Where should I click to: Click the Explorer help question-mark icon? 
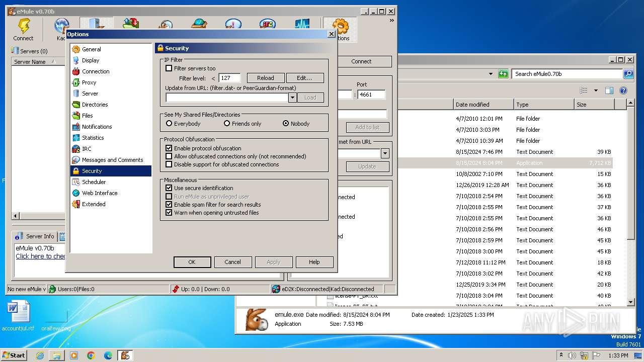pyautogui.click(x=623, y=91)
